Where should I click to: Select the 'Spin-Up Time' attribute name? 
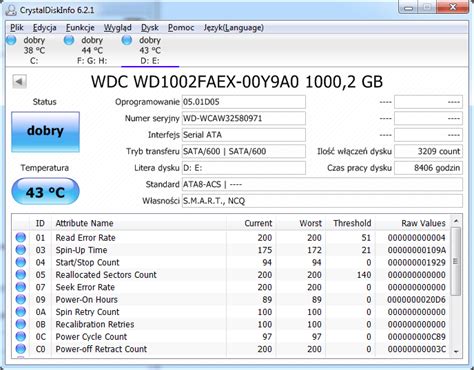coord(81,250)
